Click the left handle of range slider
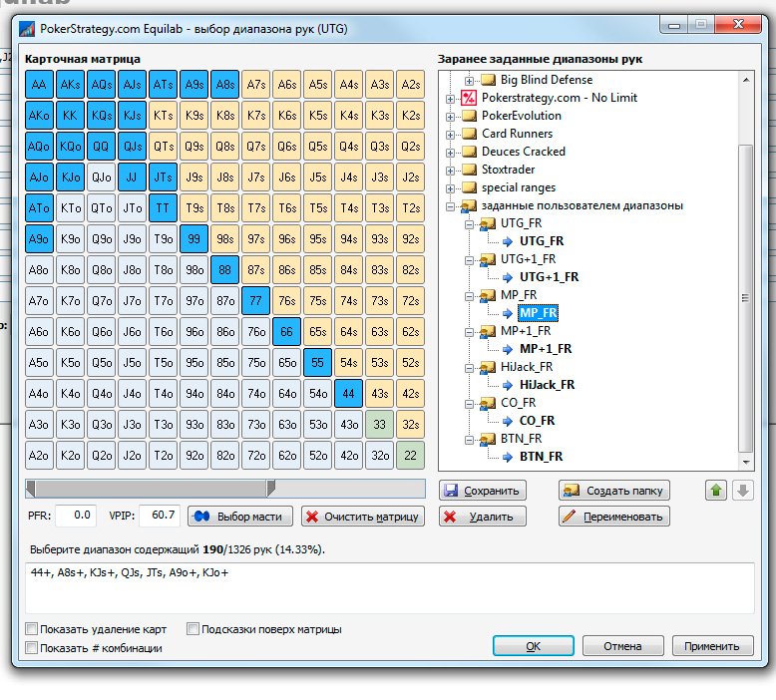The height and width of the screenshot is (700, 776). click(31, 488)
